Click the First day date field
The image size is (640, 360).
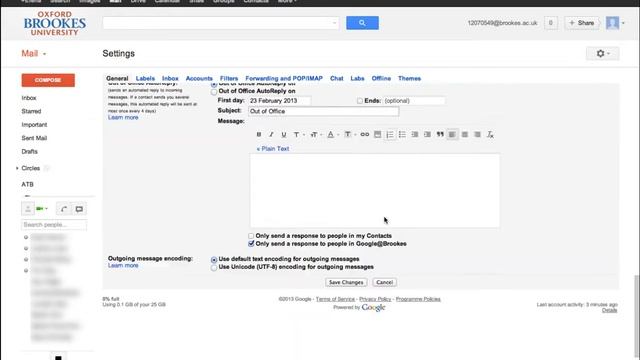click(x=280, y=101)
